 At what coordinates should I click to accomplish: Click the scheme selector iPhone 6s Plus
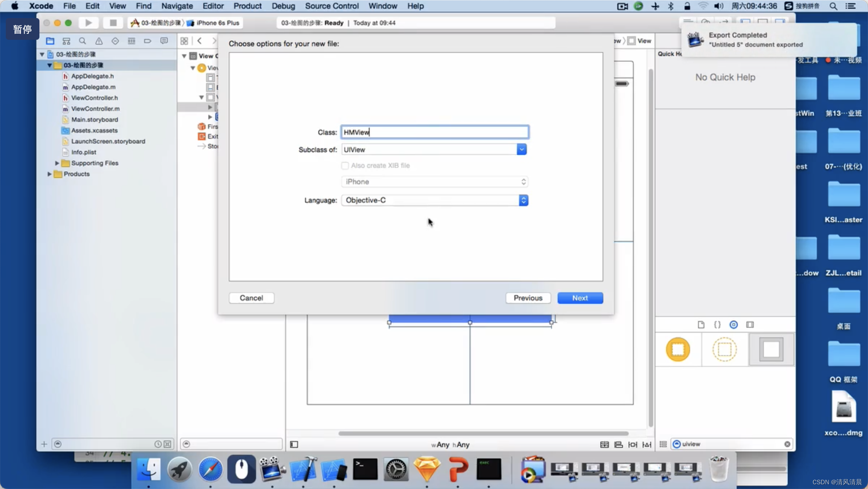[x=218, y=23]
